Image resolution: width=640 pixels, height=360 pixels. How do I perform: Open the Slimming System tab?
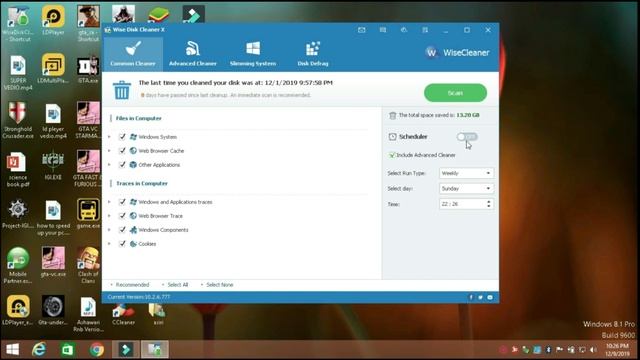coord(253,54)
